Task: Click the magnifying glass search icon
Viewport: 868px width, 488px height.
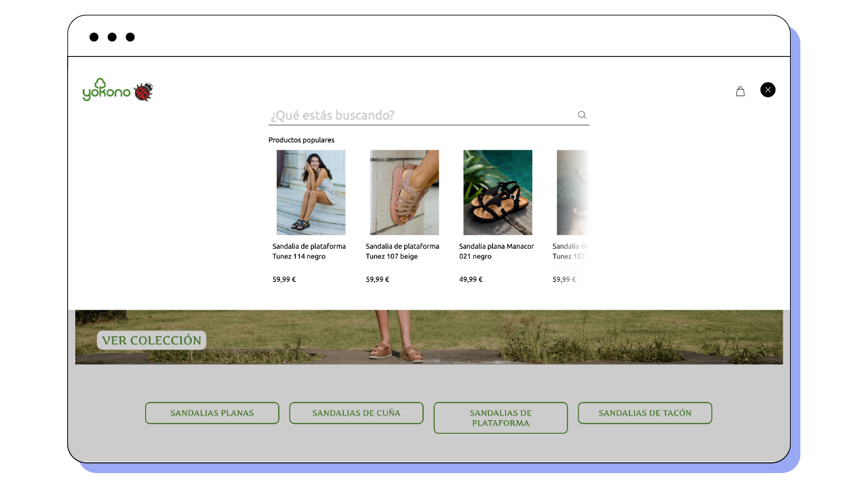Action: (x=582, y=115)
